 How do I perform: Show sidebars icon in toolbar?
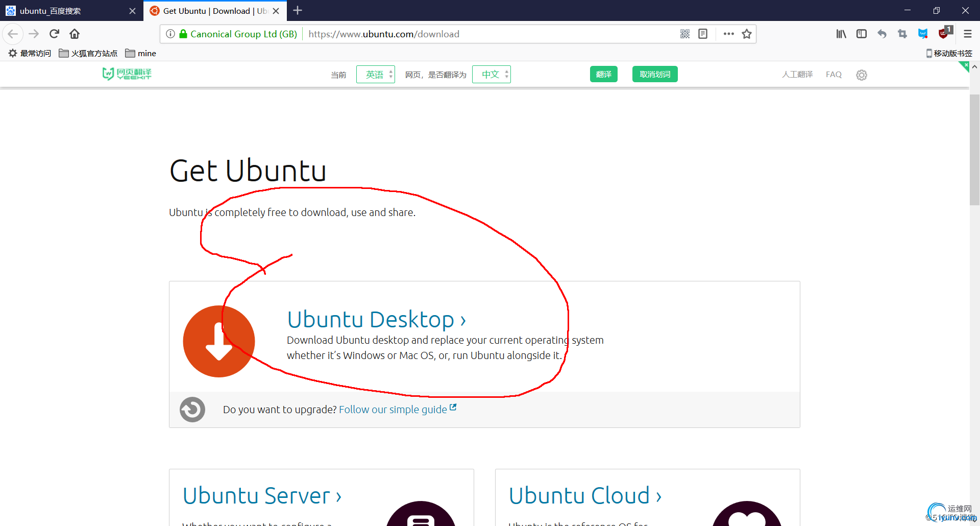pos(862,34)
